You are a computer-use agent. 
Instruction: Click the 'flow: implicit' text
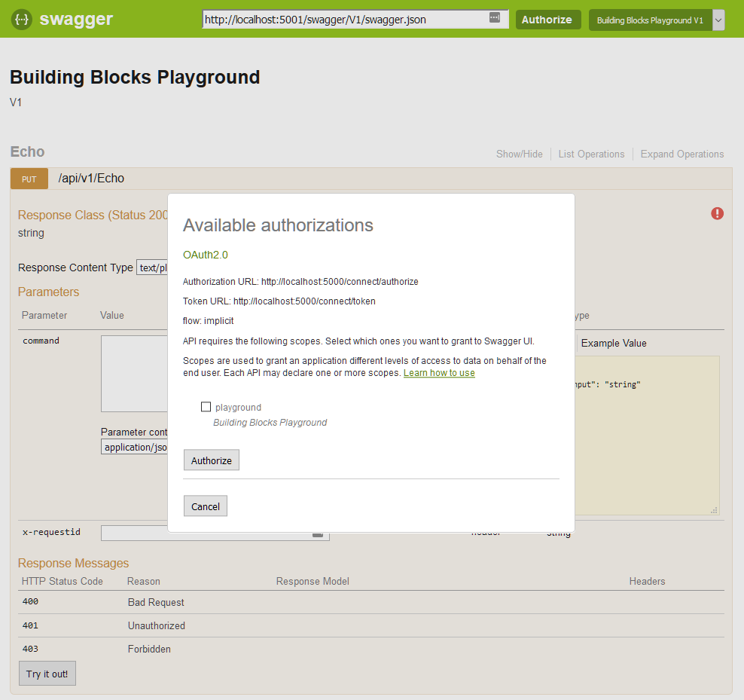pos(208,321)
